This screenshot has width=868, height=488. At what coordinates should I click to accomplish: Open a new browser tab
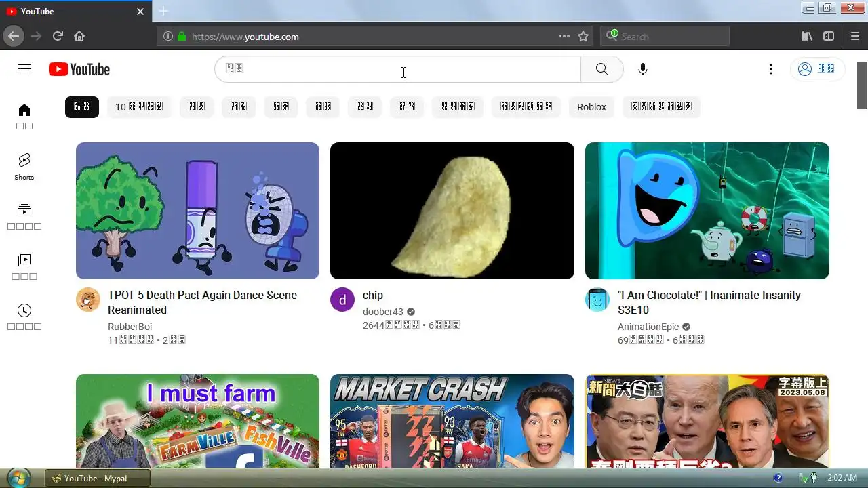(163, 11)
